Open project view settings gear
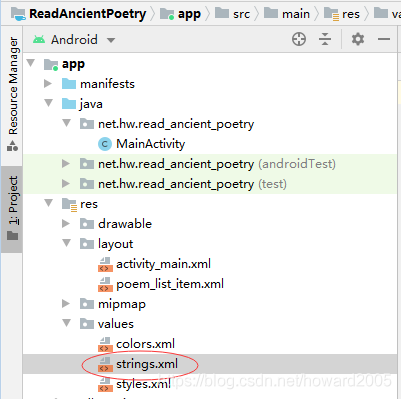 tap(358, 39)
